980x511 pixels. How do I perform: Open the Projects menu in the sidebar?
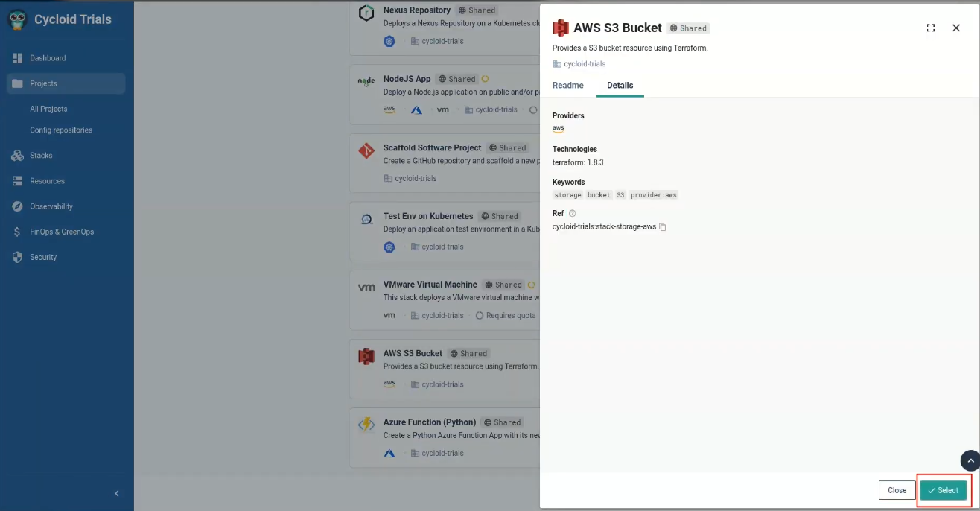66,83
